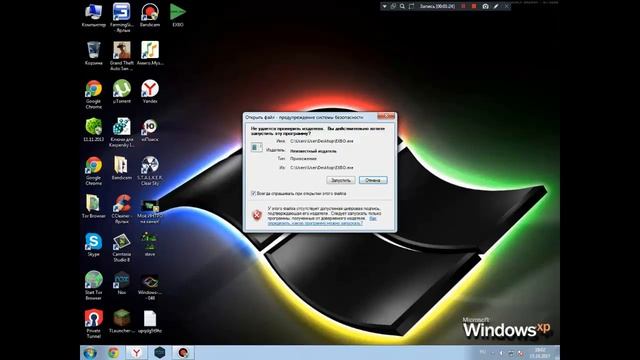Select the Skype desktop shortcut
The image size is (640, 360).
[x=93, y=244]
